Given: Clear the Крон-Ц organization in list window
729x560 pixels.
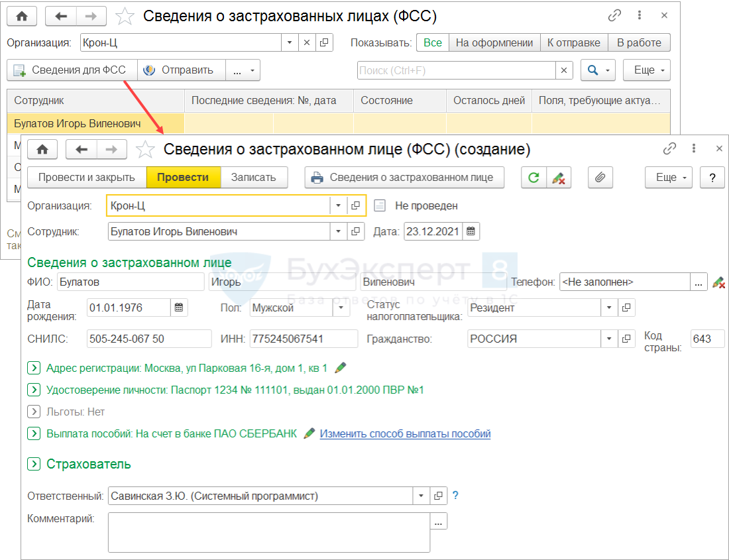Looking at the screenshot, I should (x=306, y=43).
